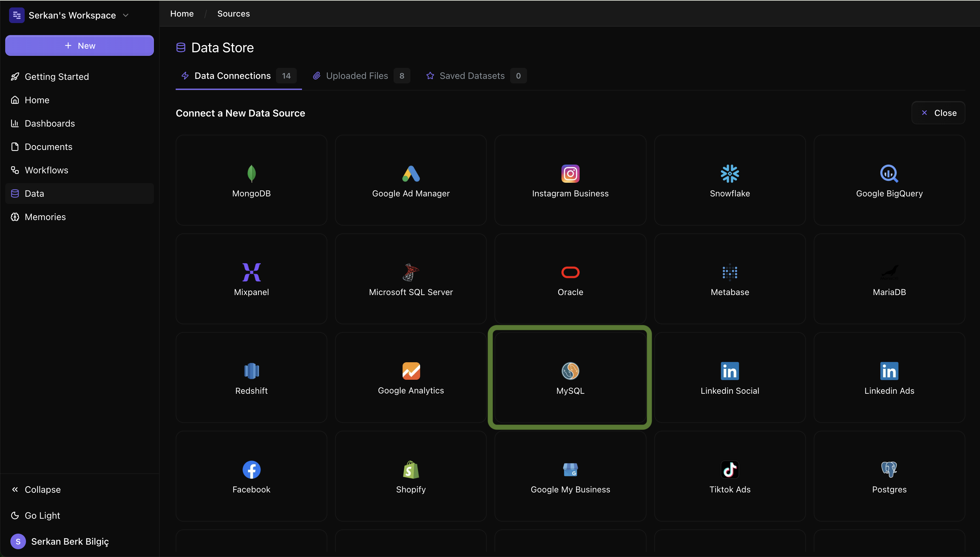Click the MySQL card label
This screenshot has width=980, height=557.
(570, 390)
